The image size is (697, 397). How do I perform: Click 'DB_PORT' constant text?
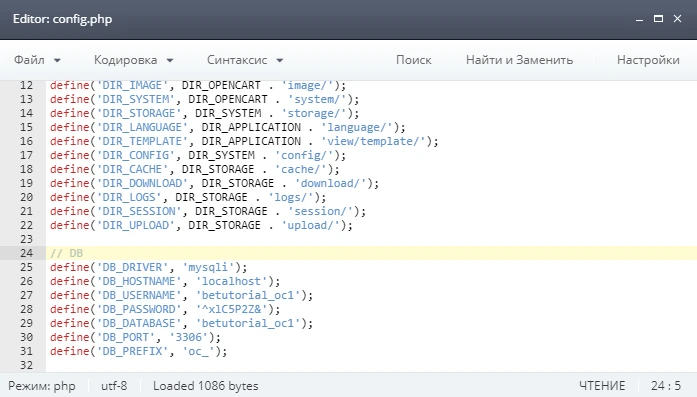[x=126, y=337]
